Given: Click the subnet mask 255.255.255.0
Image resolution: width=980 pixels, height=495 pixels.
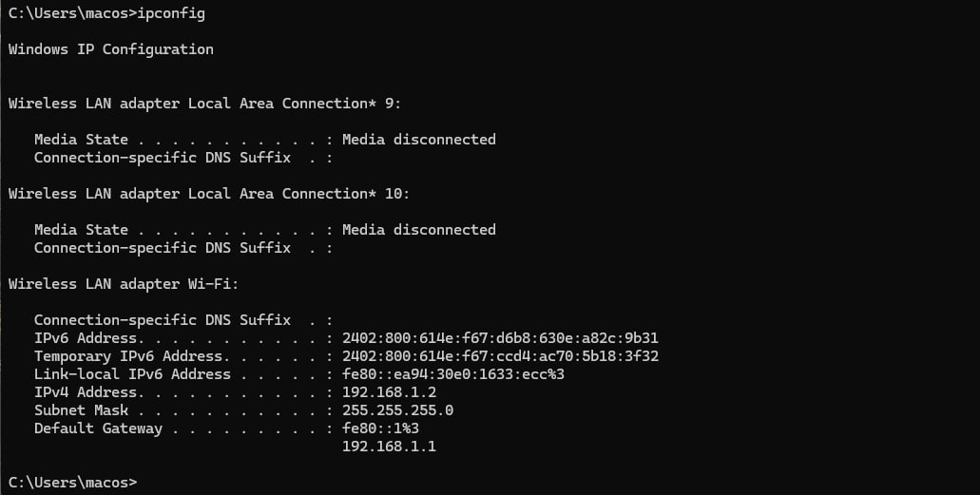Looking at the screenshot, I should [x=397, y=410].
